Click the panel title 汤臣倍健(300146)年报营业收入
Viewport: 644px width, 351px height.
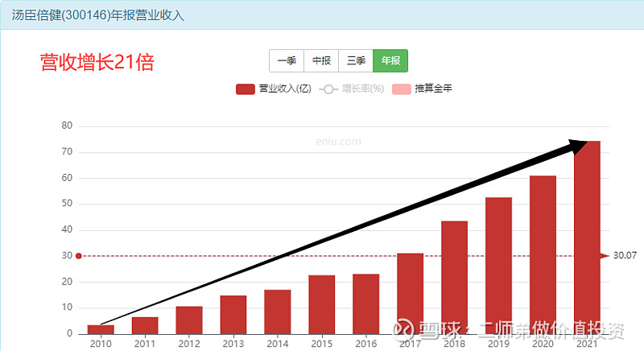click(x=97, y=15)
